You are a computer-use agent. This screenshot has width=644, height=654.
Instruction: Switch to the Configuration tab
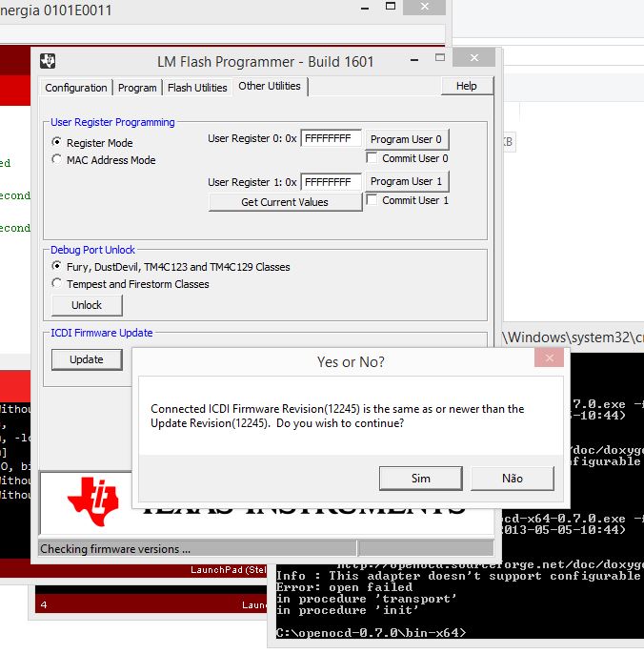(76, 88)
